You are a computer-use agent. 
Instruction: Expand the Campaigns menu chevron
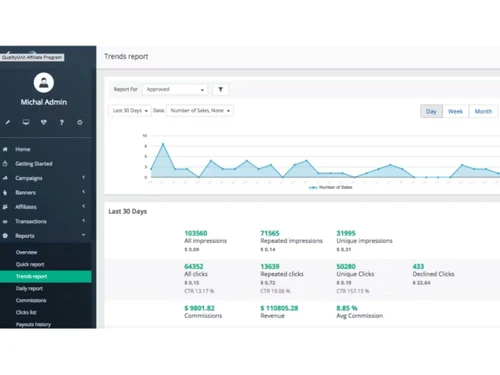point(84,177)
